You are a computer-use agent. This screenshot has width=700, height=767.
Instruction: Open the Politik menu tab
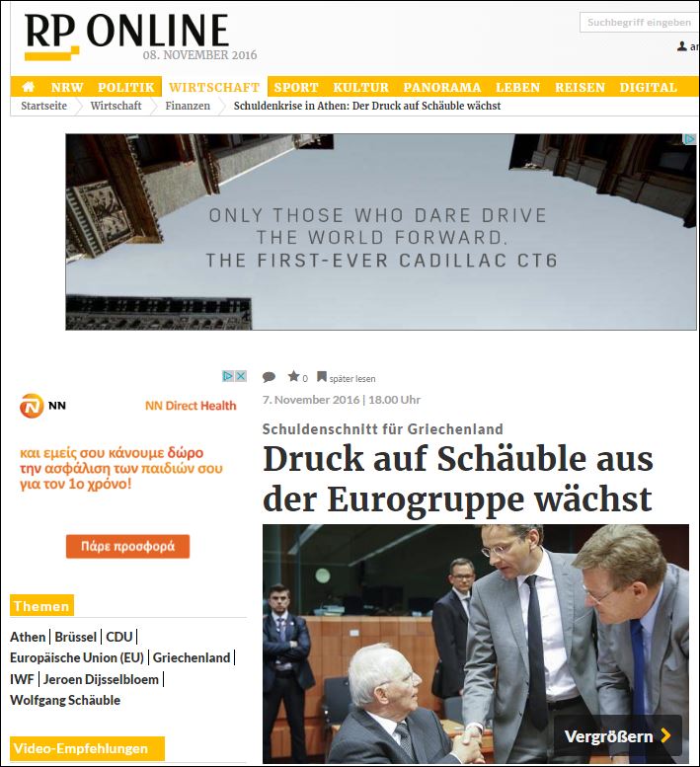(125, 88)
